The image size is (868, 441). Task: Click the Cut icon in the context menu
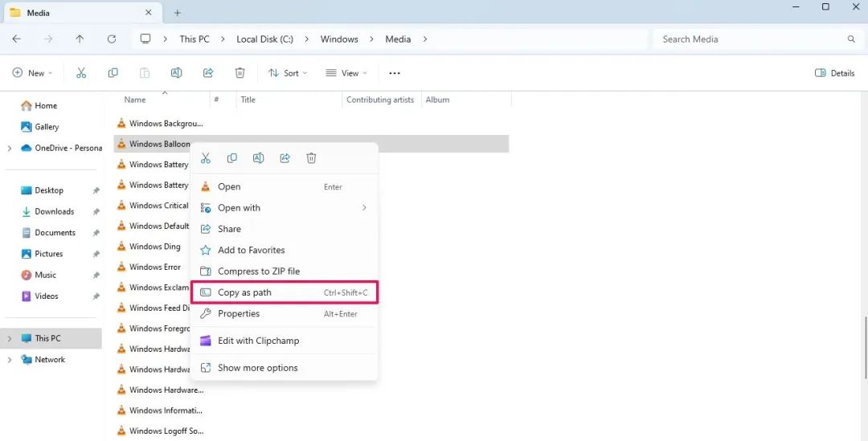tap(206, 158)
